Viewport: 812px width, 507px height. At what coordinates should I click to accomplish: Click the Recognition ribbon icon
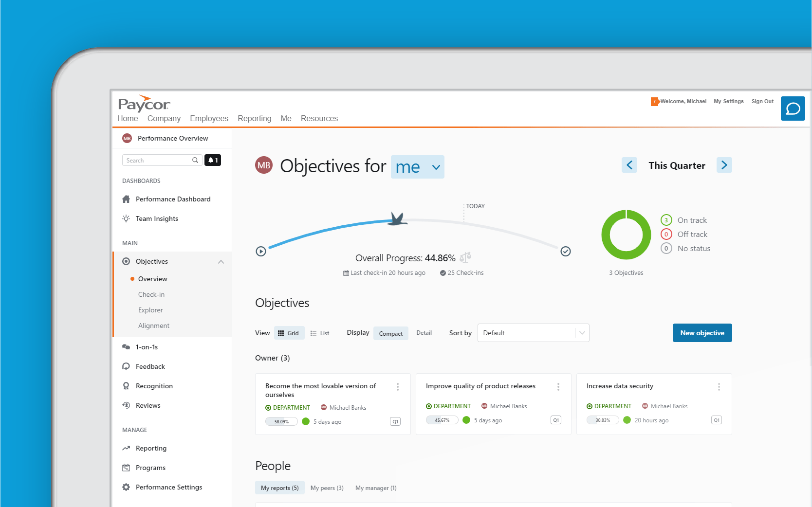pyautogui.click(x=126, y=386)
